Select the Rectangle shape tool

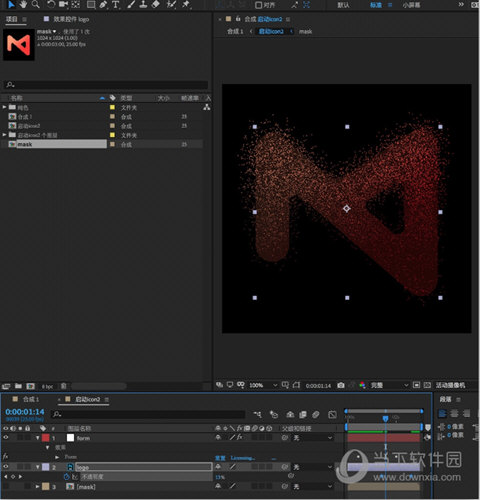click(91, 4)
